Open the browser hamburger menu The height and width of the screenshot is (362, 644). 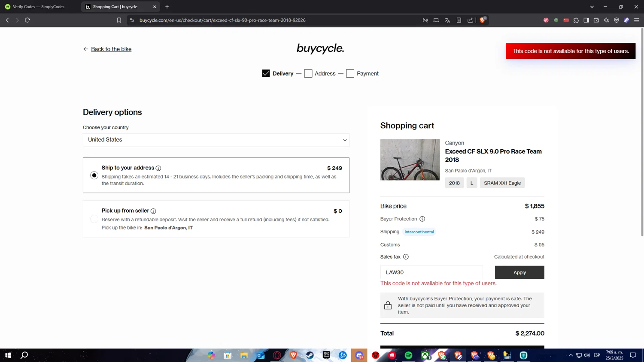click(x=637, y=20)
